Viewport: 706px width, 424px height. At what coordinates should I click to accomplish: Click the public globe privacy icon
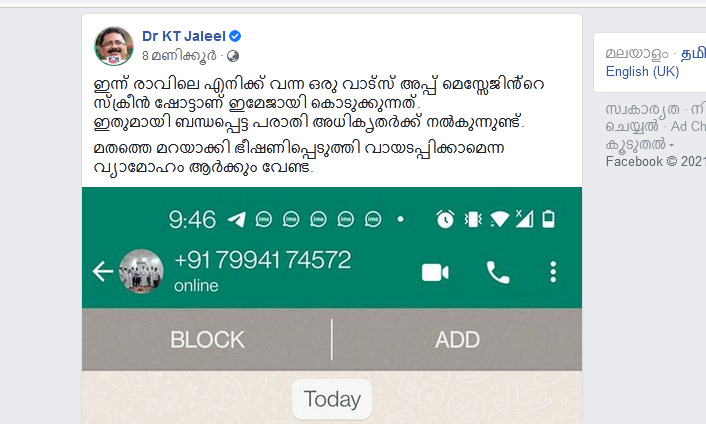tap(233, 56)
